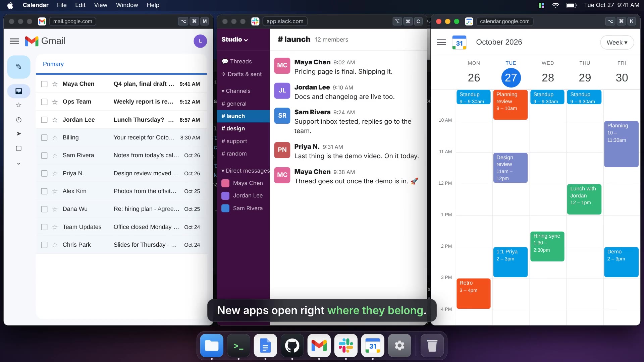Image resolution: width=644 pixels, height=362 pixels.
Task: Check the Sam Rivera email checkbox
Action: 44,156
